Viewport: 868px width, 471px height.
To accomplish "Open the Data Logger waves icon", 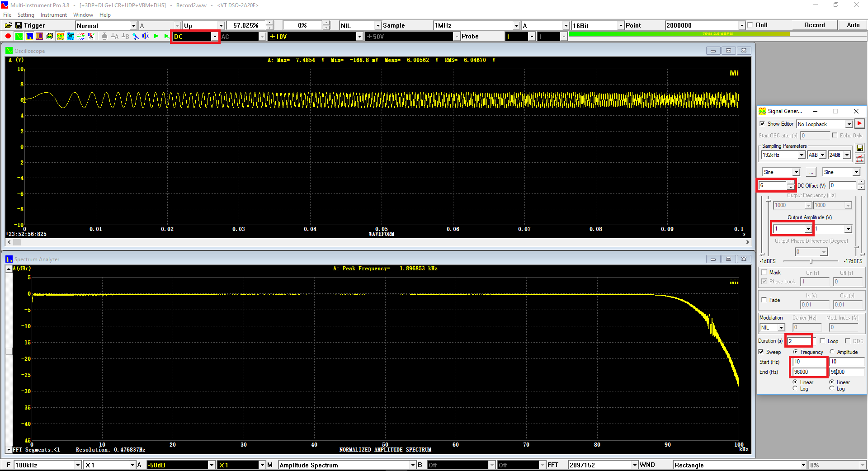I will 81,36.
